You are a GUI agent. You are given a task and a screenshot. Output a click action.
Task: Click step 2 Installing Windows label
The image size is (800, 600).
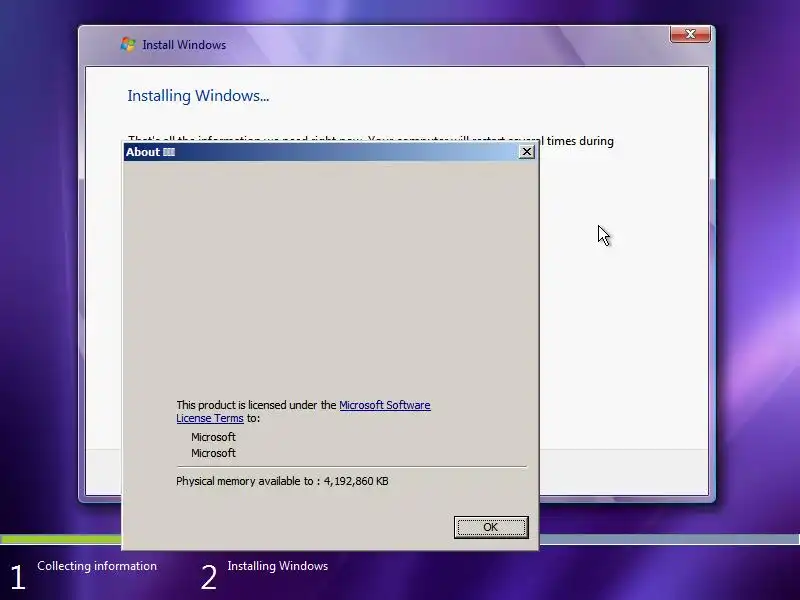[x=278, y=566]
